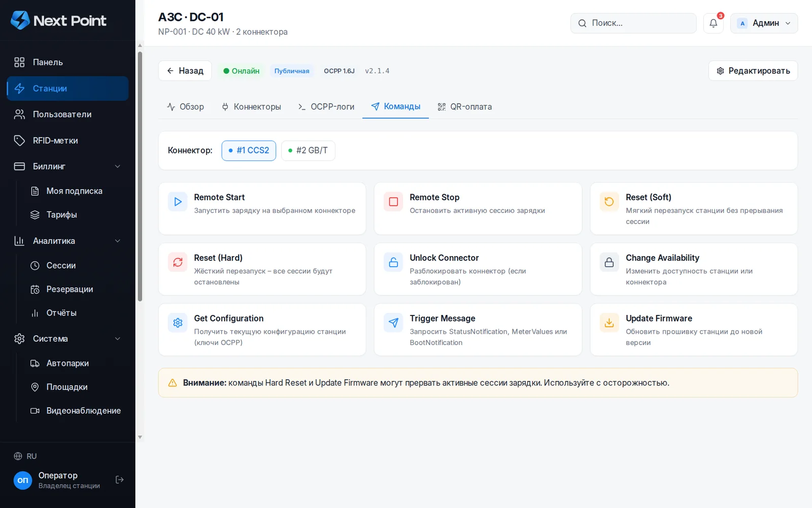This screenshot has width=812, height=508.
Task: Click the Reset (Soft) rotate icon
Action: pos(609,202)
